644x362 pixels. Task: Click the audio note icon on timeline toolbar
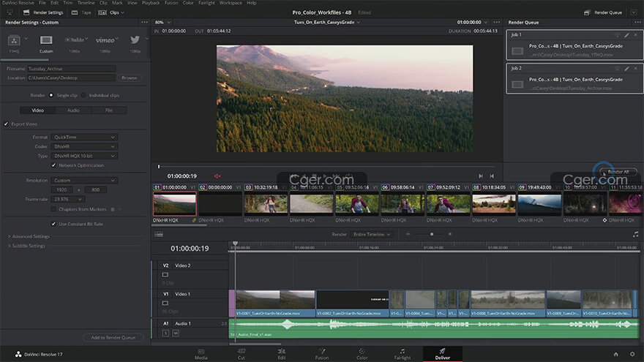pos(635,234)
